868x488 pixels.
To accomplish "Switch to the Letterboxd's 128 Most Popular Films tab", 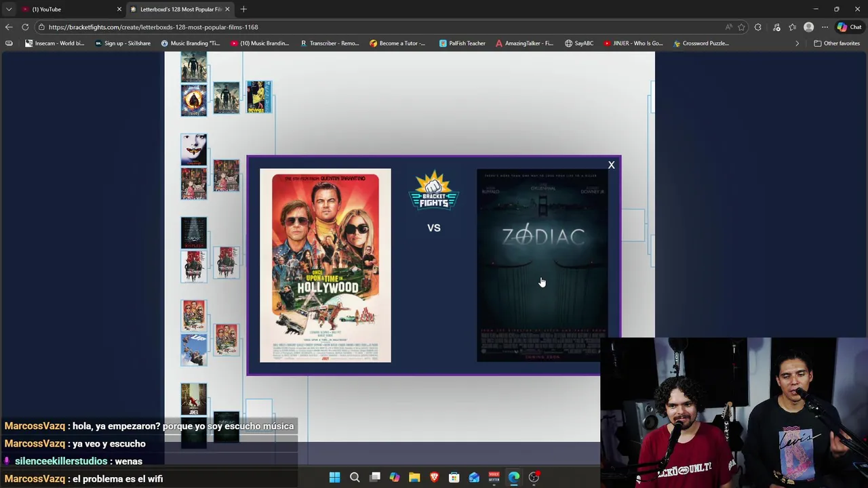I will tap(180, 9).
